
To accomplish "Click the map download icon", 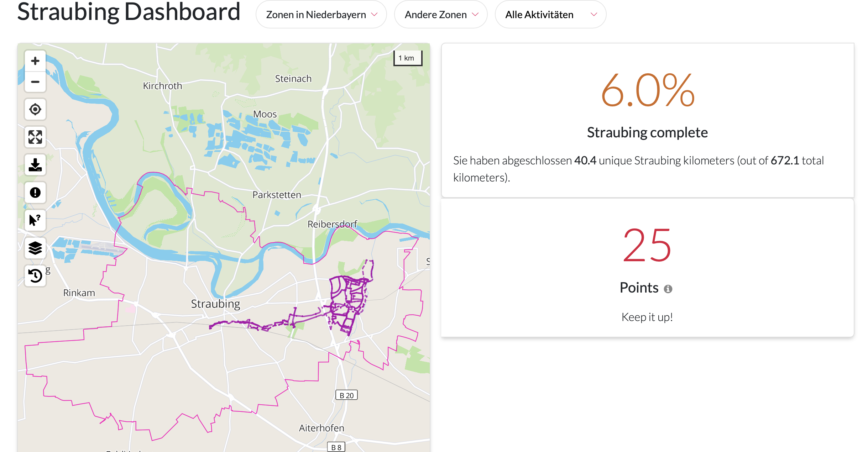I will point(35,165).
